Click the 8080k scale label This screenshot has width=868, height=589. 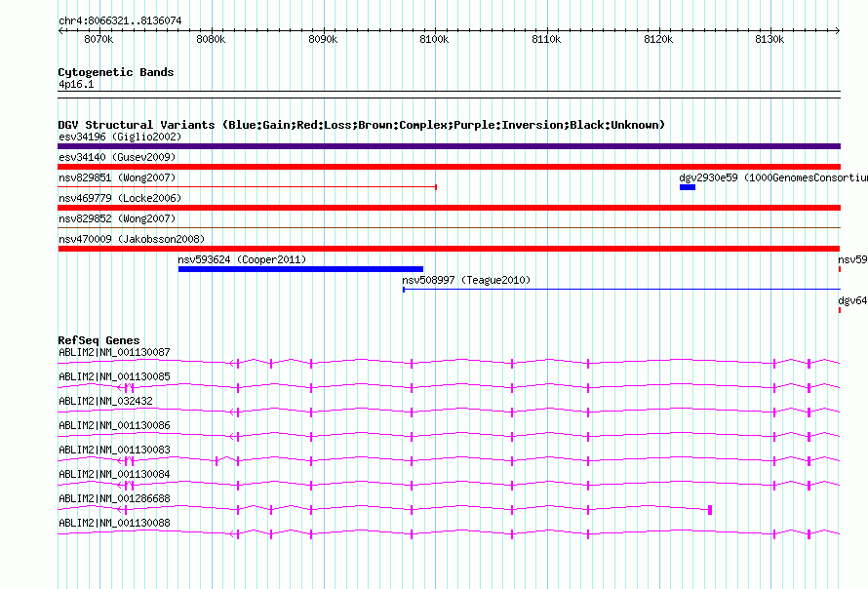tap(211, 39)
